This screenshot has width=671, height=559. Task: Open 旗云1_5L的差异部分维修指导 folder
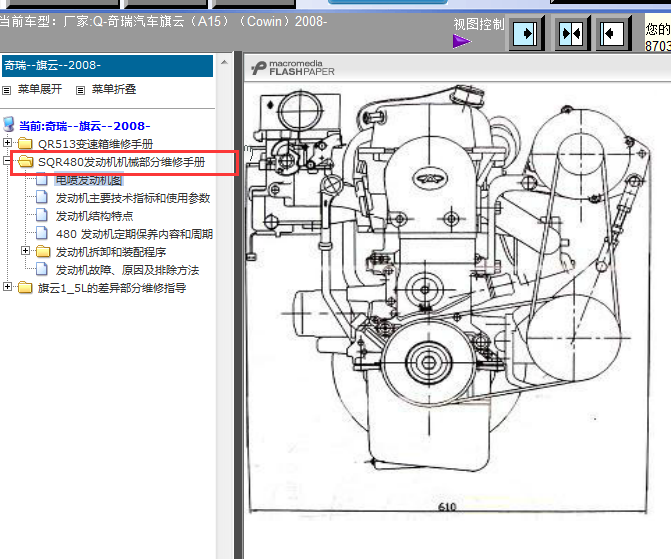(112, 288)
